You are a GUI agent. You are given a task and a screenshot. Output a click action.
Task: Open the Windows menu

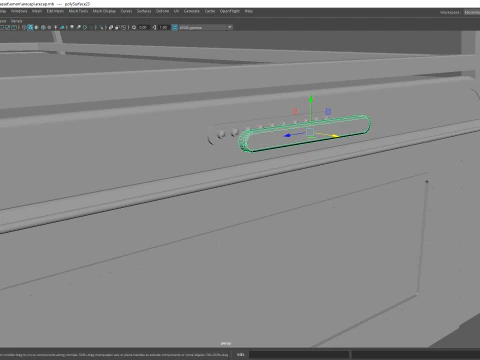coord(19,11)
